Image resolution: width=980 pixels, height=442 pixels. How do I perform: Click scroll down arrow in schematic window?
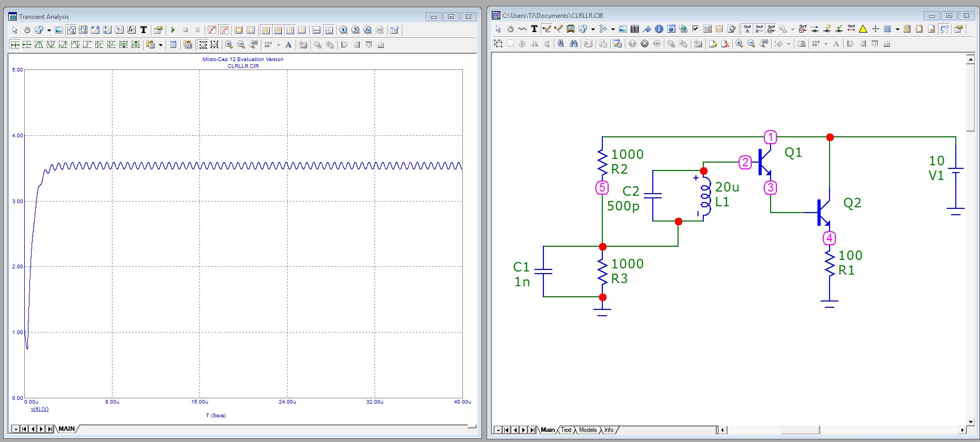pyautogui.click(x=971, y=421)
